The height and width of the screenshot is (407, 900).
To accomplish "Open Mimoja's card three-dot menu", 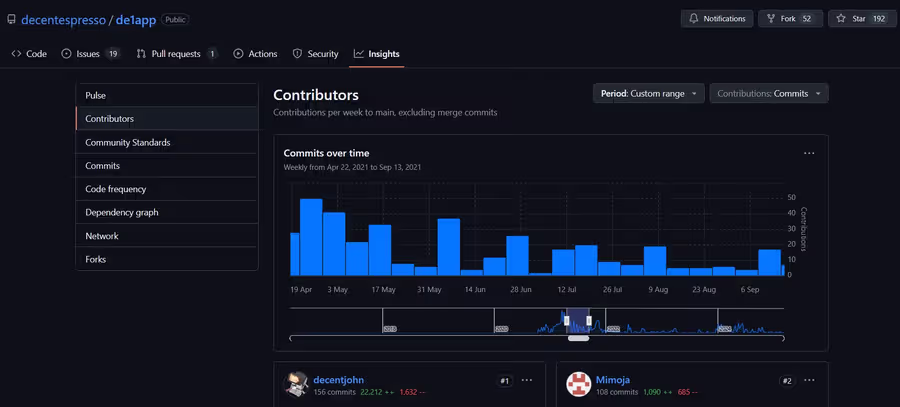I will tap(809, 380).
